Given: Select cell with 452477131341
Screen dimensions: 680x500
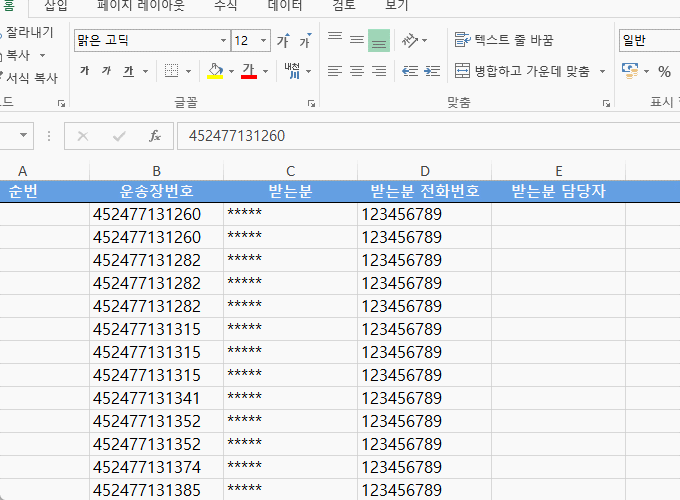Looking at the screenshot, I should point(157,398).
